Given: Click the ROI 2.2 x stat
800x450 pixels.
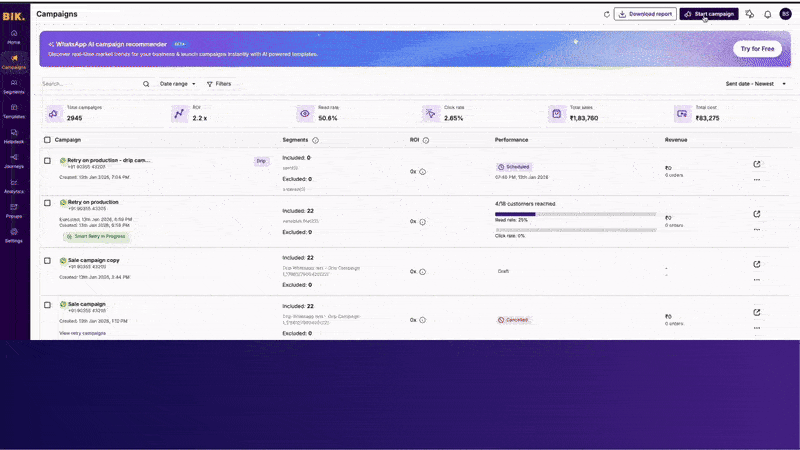Looking at the screenshot, I should click(190, 113).
